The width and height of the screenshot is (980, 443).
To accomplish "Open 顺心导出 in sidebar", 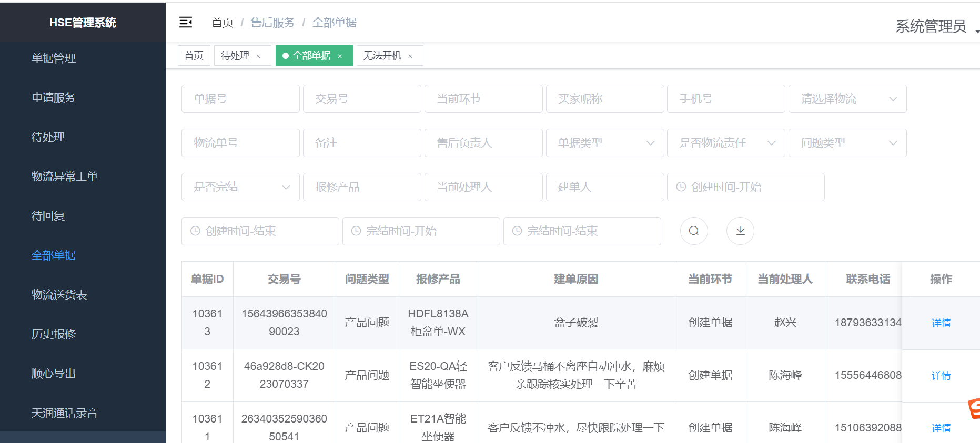I will click(x=83, y=373).
